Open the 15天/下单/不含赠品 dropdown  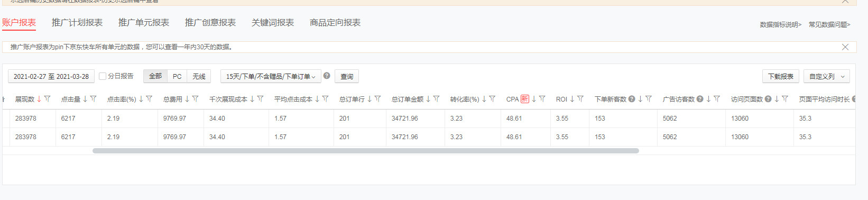(x=271, y=76)
